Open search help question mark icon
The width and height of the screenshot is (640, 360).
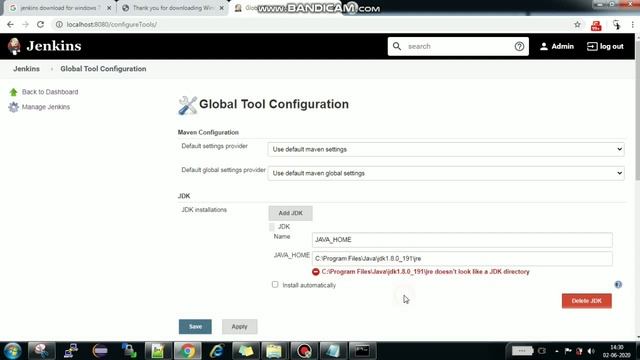pos(519,47)
